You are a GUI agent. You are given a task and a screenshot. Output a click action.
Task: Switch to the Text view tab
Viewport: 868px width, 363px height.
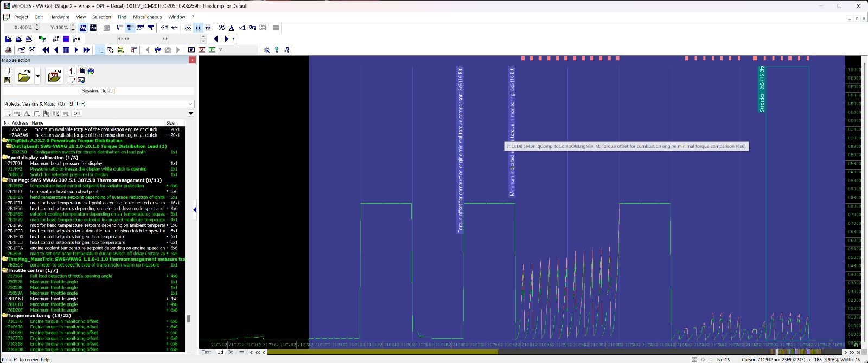207,352
